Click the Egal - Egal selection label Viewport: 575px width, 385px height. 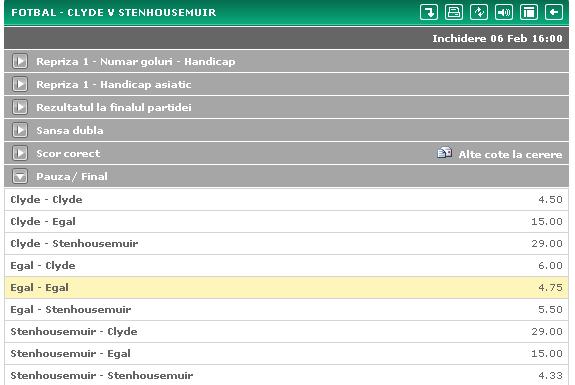(x=39, y=288)
